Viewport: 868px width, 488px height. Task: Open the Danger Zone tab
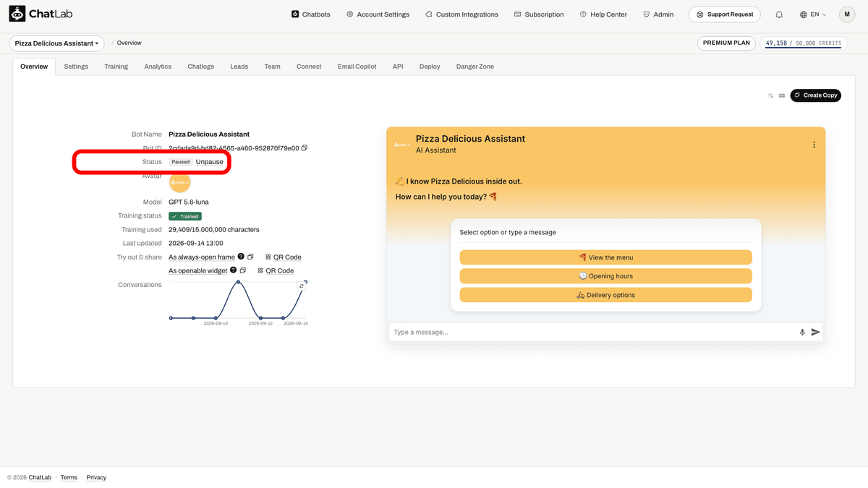point(475,67)
